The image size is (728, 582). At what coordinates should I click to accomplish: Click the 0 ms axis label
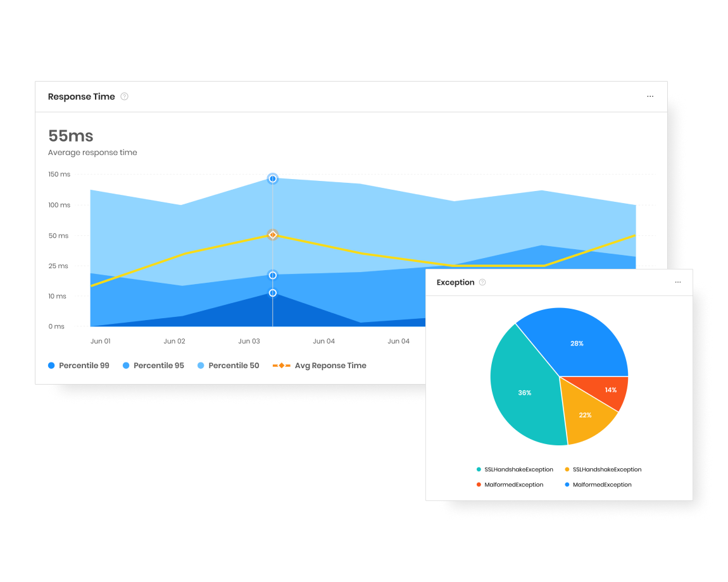(x=56, y=326)
